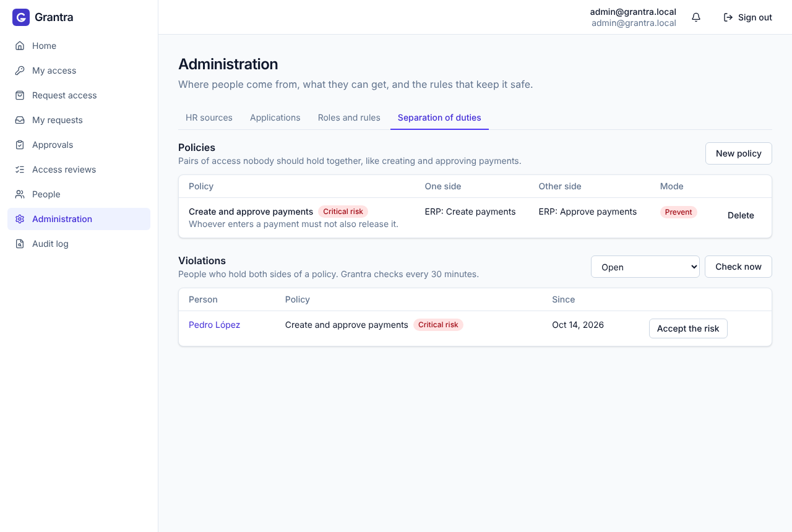
Task: Open the Audit log label
Action: 50,244
